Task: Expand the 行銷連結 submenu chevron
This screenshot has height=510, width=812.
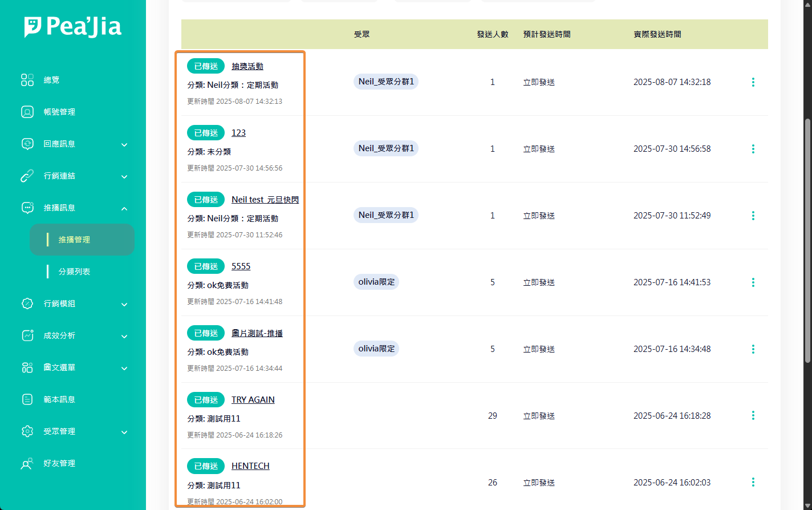Action: pyautogui.click(x=124, y=176)
